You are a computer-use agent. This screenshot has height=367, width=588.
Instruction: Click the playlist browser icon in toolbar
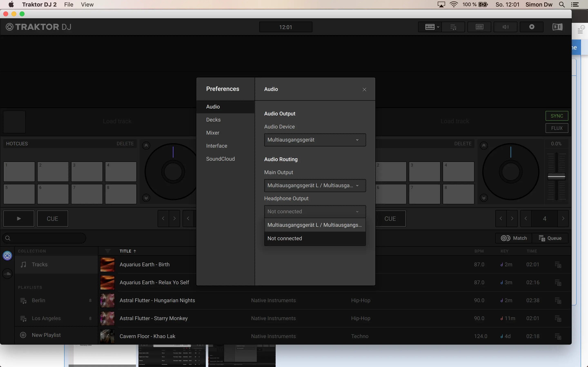coord(453,27)
